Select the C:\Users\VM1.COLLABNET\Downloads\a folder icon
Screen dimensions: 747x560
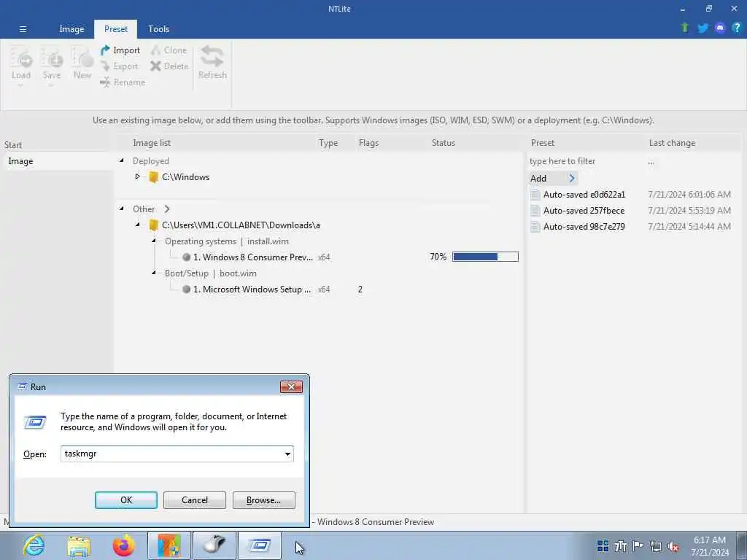[153, 225]
